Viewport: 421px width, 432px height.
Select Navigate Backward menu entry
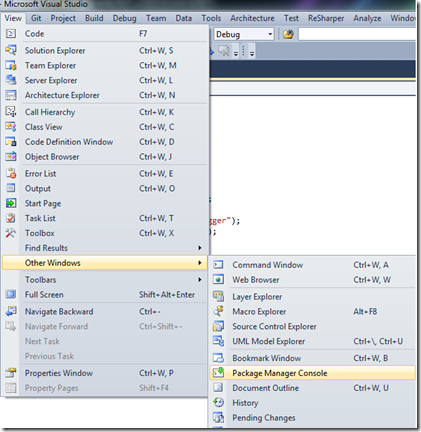105,312
